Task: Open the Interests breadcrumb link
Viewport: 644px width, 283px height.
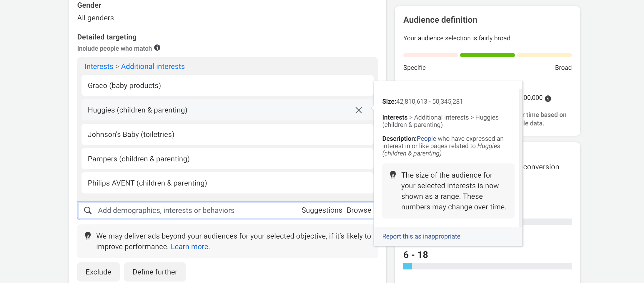Action: pyautogui.click(x=99, y=67)
